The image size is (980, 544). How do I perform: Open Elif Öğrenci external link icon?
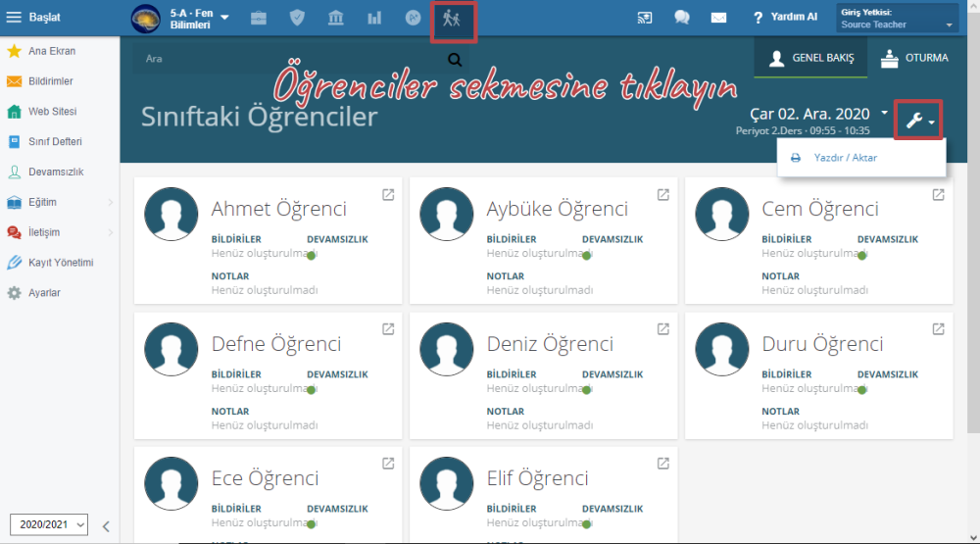click(663, 464)
